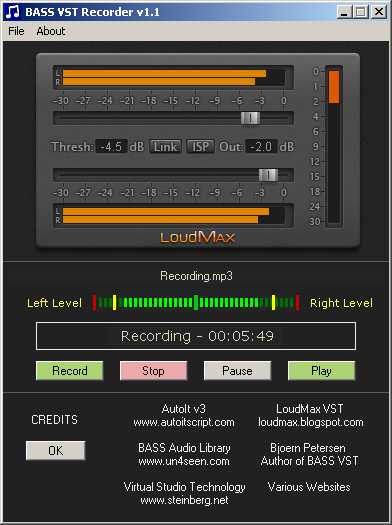Viewport: 392px width, 525px height.
Task: Click the OK button under Credits
Action: (x=56, y=450)
